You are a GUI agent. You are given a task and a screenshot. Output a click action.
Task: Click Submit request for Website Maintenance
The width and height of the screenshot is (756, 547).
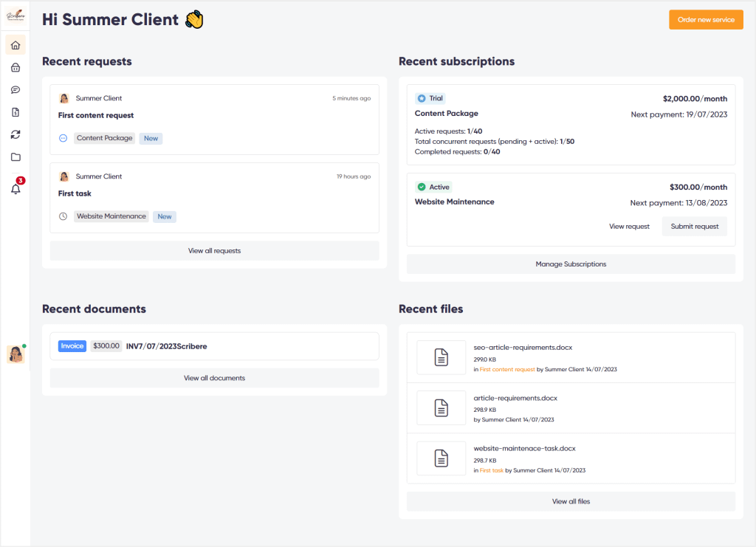pos(695,227)
